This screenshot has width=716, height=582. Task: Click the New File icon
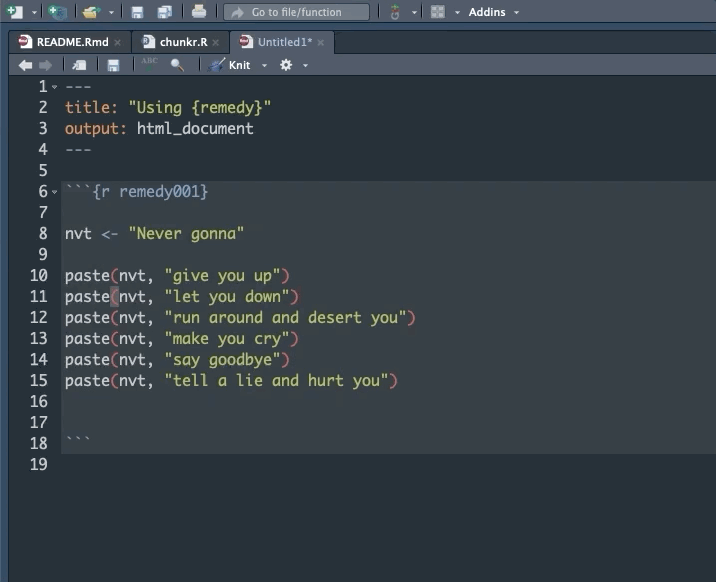coord(15,11)
